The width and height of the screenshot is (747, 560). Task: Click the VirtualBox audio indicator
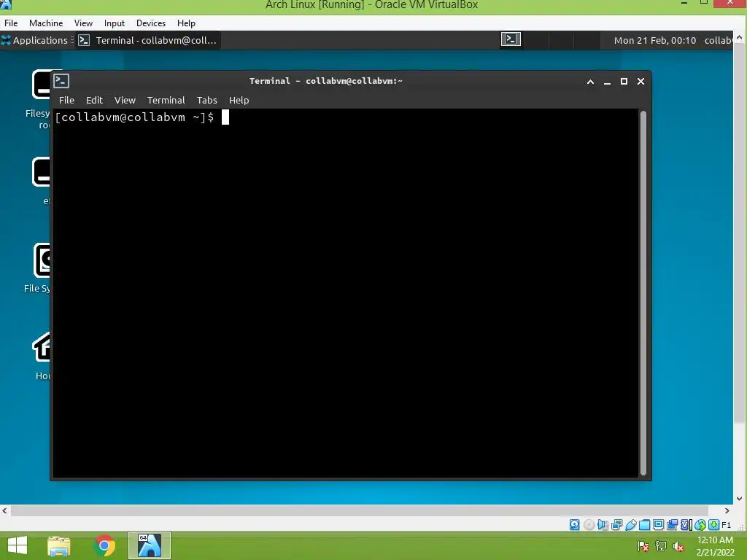click(x=603, y=525)
